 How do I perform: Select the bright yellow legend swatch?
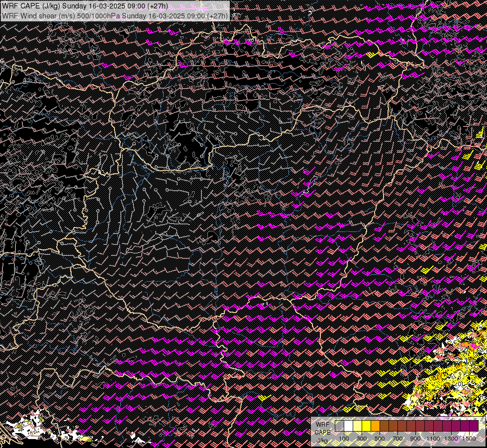pos(367,426)
